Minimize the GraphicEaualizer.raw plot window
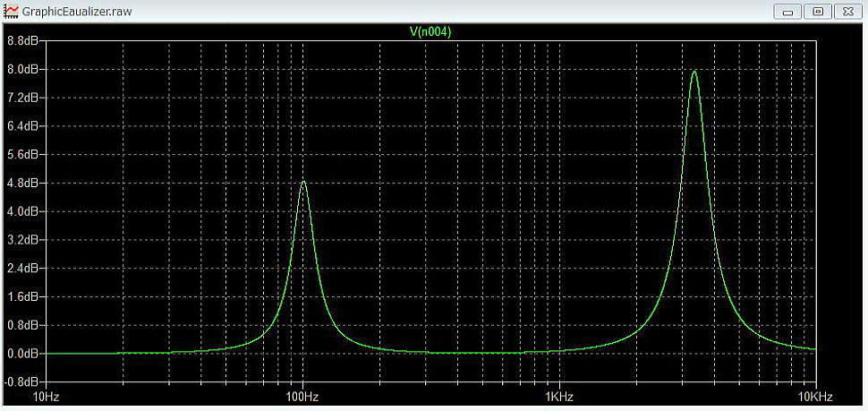The height and width of the screenshot is (411, 868). pos(788,11)
